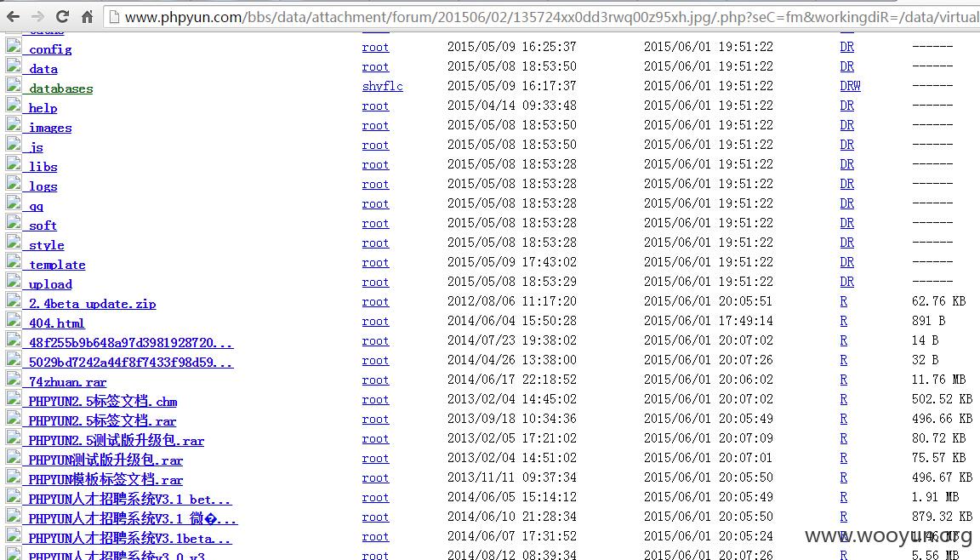
Task: Open the 2.4beta_update.zip file link
Action: point(93,304)
